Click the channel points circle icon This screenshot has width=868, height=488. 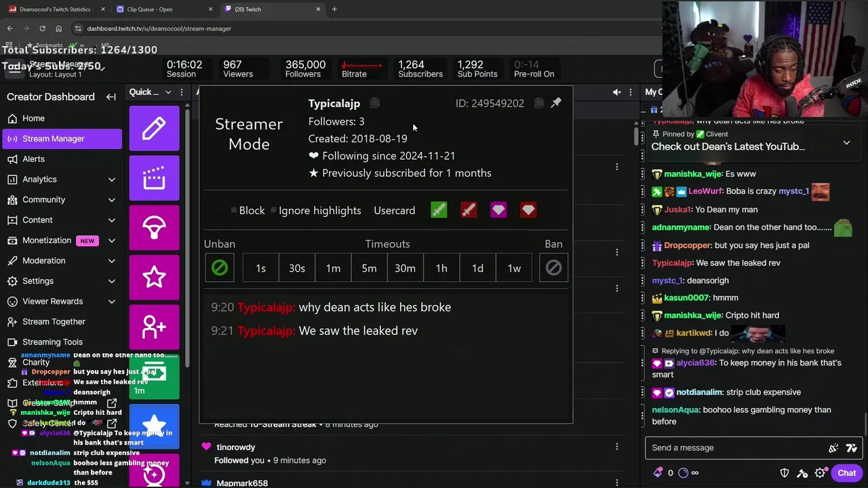pyautogui.click(x=684, y=473)
